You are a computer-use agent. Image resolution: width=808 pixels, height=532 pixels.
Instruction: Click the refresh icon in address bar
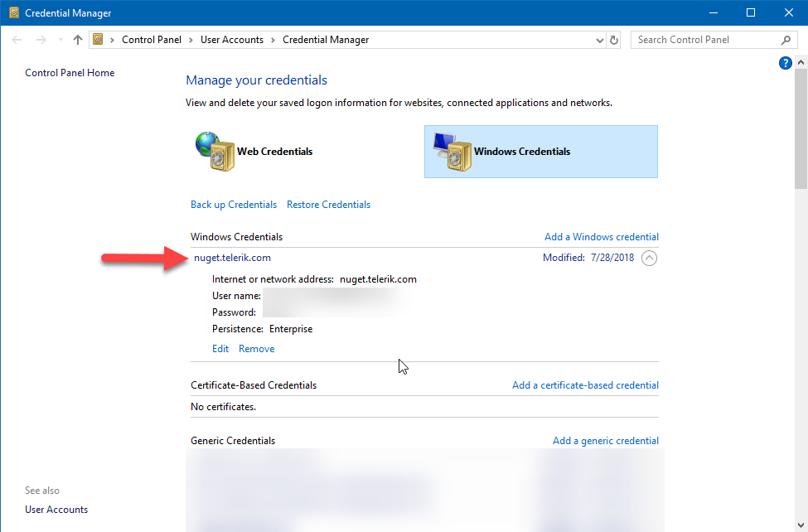[613, 39]
